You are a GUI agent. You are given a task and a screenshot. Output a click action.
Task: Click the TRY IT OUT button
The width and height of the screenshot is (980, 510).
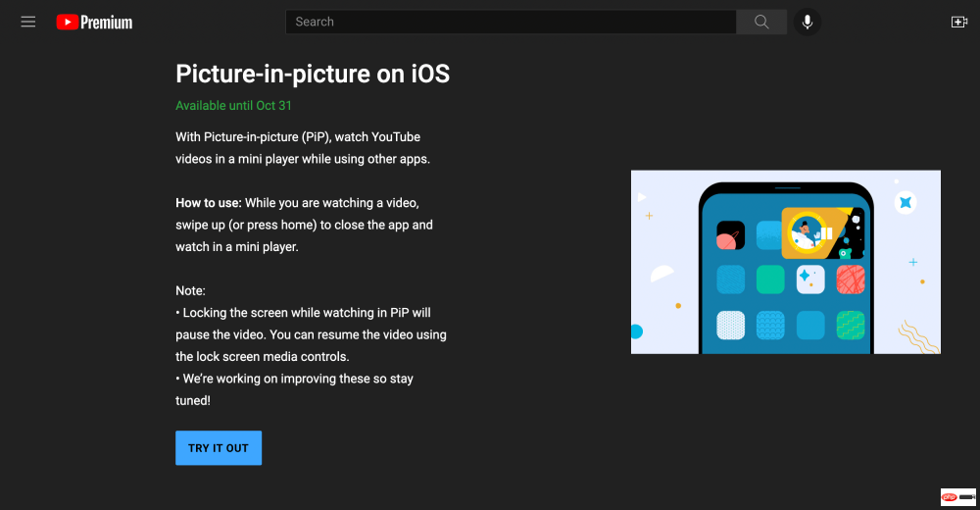point(219,448)
